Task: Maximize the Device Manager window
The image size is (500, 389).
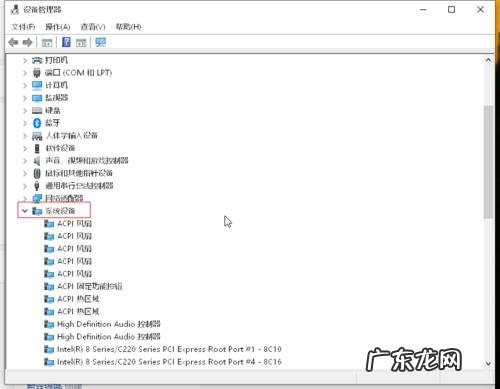Action: (451, 10)
